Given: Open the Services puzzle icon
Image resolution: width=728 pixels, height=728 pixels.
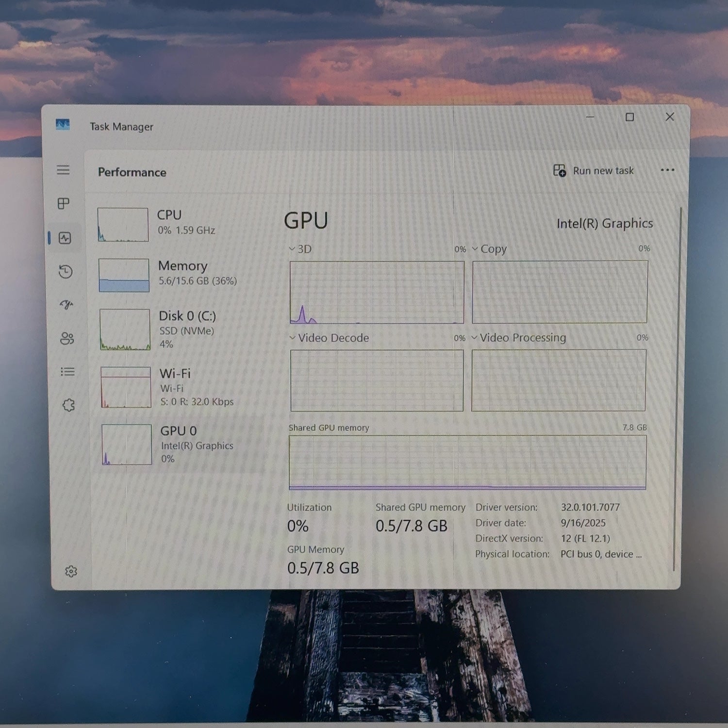Looking at the screenshot, I should 68,405.
